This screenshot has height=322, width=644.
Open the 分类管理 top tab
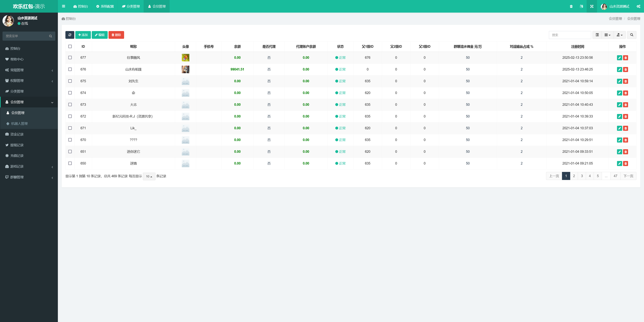pyautogui.click(x=131, y=6)
